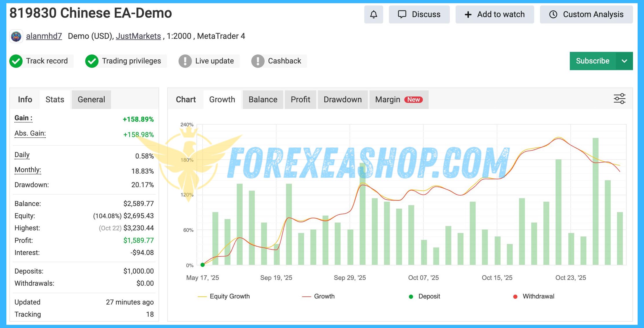
Task: Click the green deposit point on chart
Action: click(203, 265)
